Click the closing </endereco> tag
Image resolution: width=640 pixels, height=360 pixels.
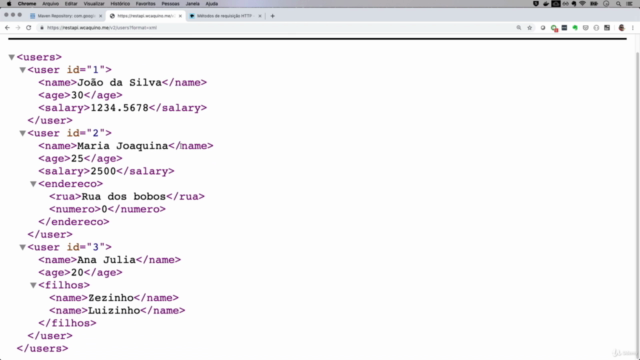[74, 222]
